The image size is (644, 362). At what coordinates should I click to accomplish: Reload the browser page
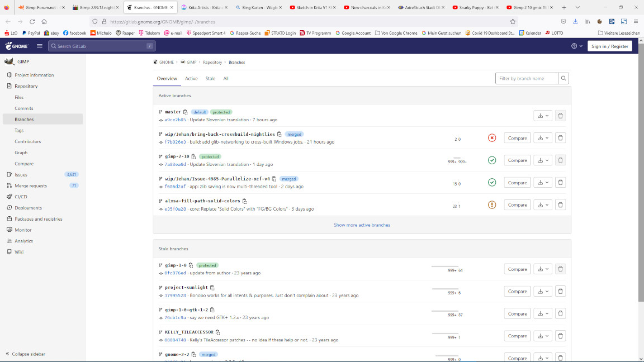[x=32, y=22]
